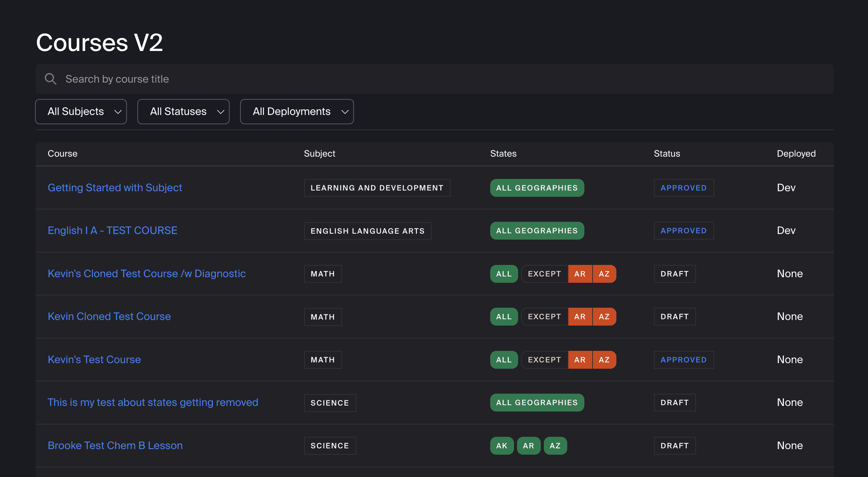
Task: Click the search magnifier icon
Action: tap(51, 79)
